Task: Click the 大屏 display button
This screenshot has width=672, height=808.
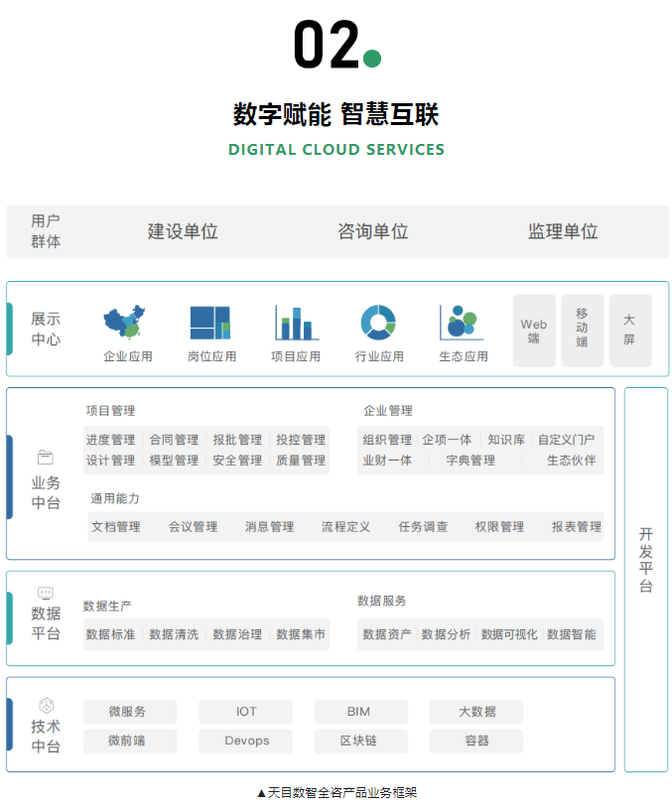Action: click(629, 331)
